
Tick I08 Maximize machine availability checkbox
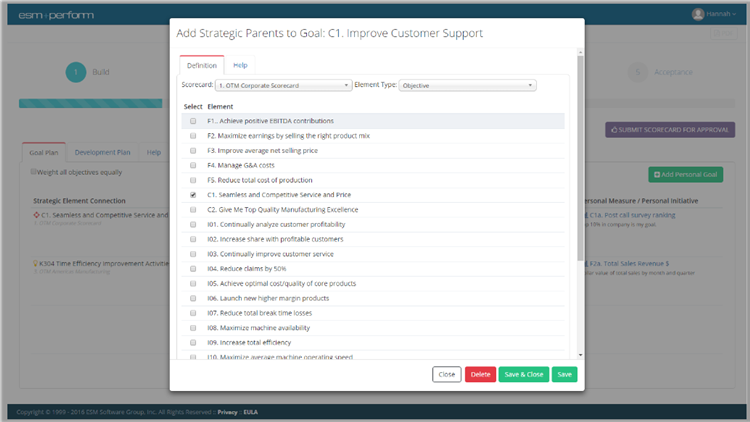coord(193,328)
